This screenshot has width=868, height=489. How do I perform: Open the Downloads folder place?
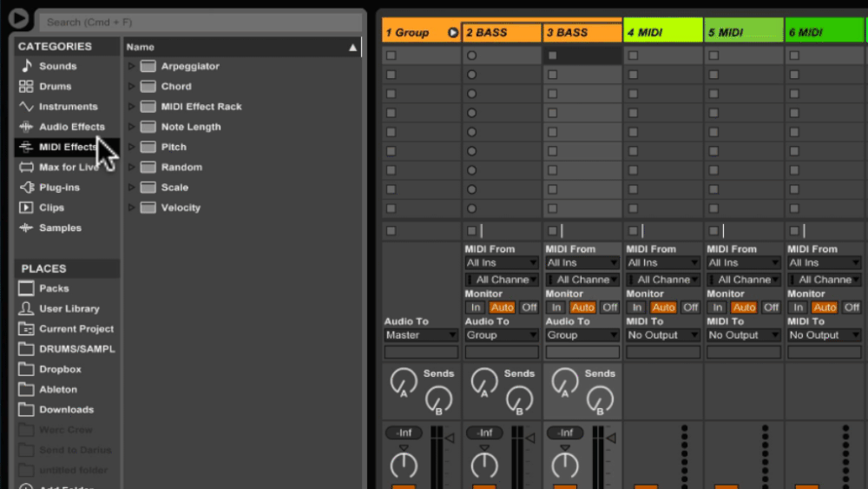click(67, 410)
